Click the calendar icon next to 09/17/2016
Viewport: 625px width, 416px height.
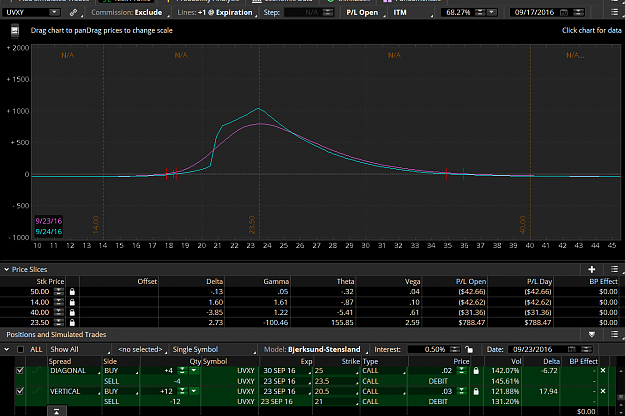coord(564,12)
